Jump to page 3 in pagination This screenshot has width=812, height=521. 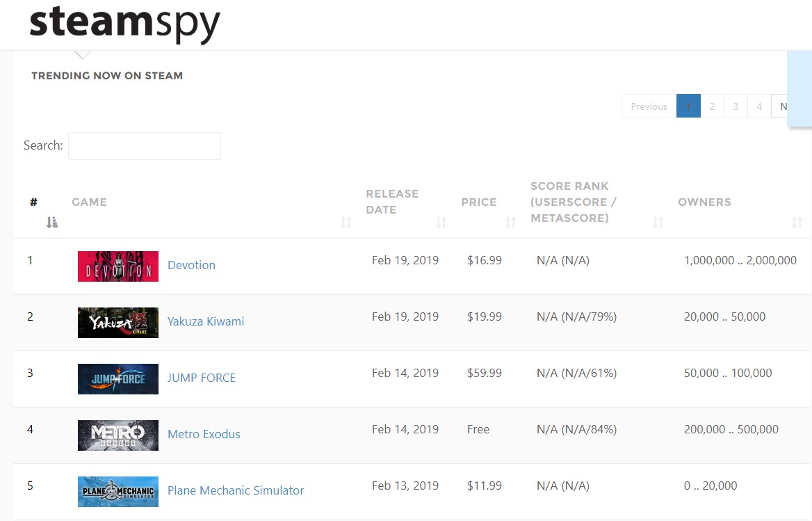click(736, 106)
